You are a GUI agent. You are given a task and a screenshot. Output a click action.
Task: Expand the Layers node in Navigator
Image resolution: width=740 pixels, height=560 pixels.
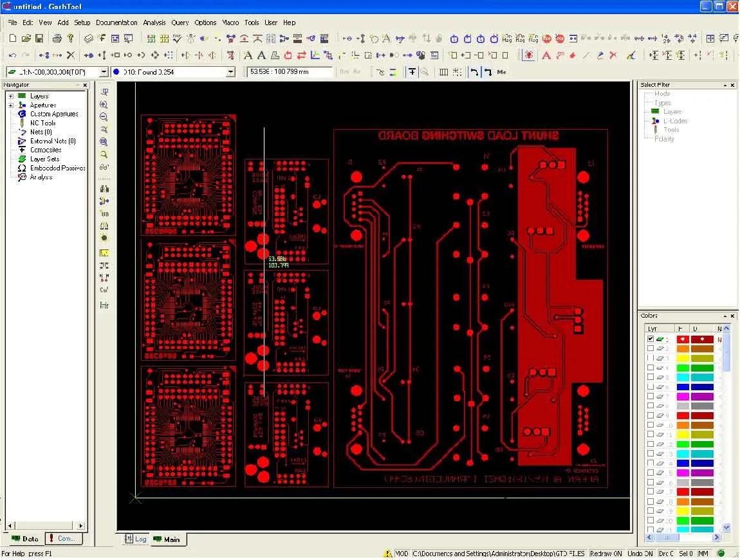point(11,96)
